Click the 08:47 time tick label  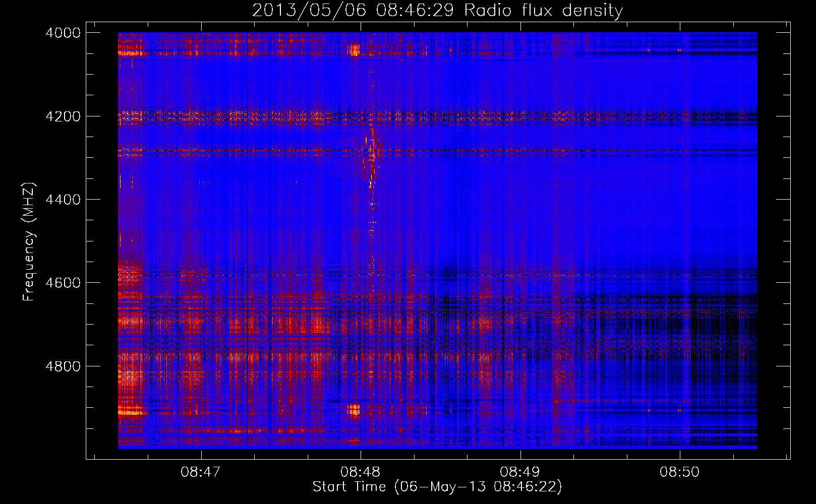201,472
